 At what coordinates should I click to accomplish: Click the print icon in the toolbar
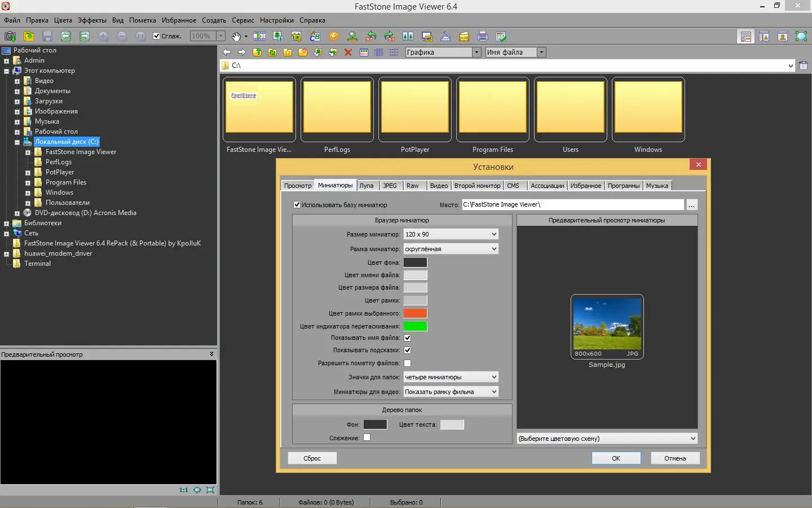[483, 36]
